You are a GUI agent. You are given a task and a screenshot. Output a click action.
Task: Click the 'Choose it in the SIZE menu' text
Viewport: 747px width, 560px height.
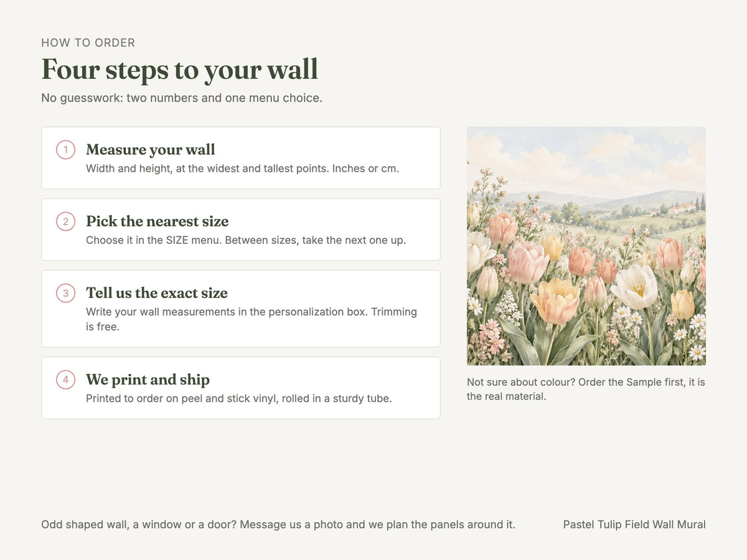(246, 240)
